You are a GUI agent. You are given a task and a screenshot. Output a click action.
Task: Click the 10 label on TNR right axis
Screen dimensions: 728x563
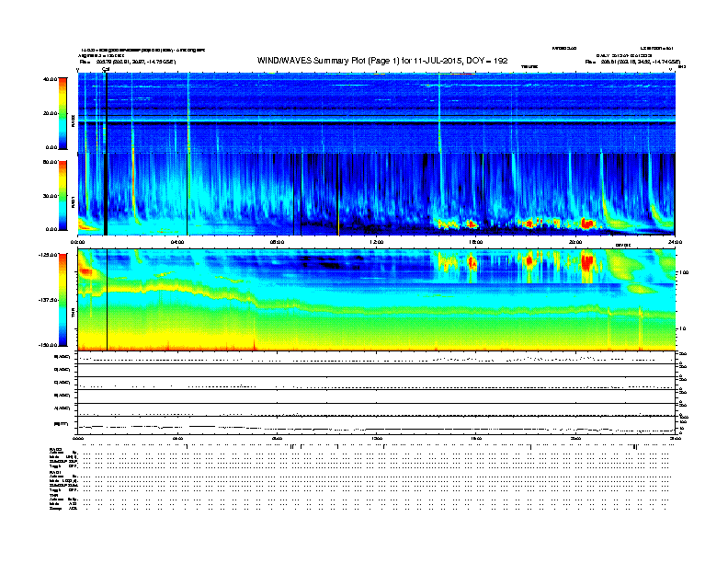click(x=683, y=328)
